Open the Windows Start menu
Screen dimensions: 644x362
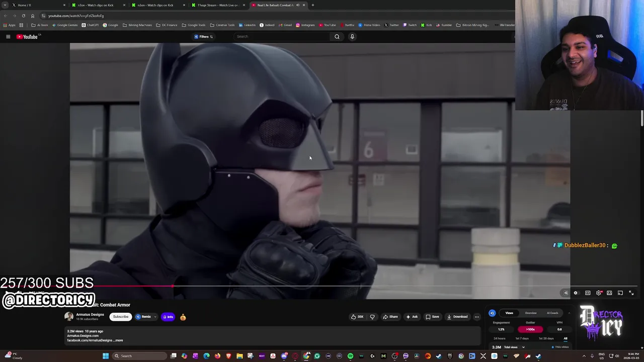click(106, 356)
